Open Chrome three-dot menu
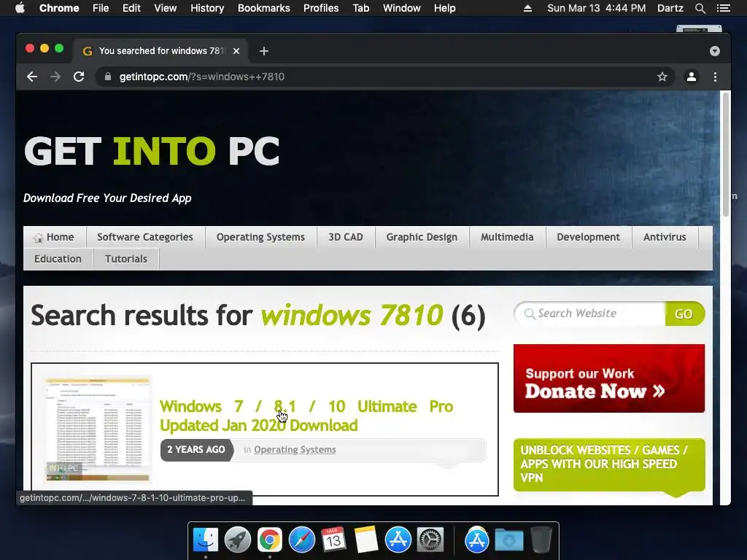747x560 pixels. click(715, 77)
